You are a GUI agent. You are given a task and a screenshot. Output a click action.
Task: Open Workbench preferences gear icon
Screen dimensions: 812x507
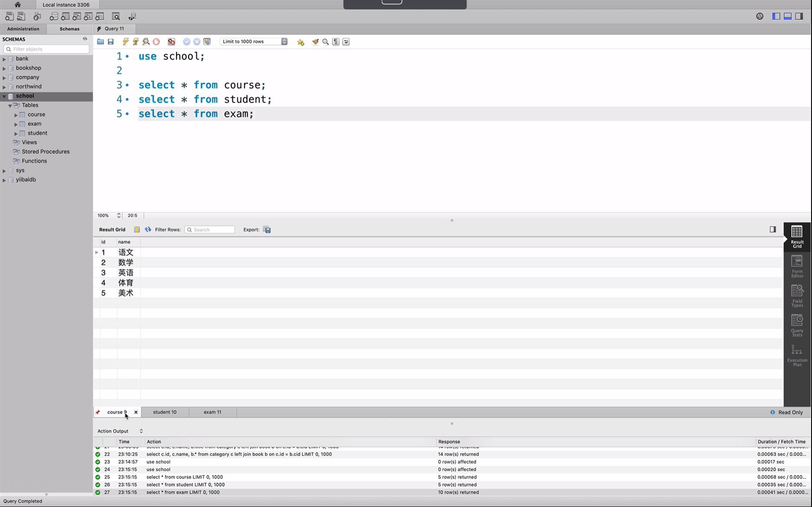pyautogui.click(x=760, y=16)
